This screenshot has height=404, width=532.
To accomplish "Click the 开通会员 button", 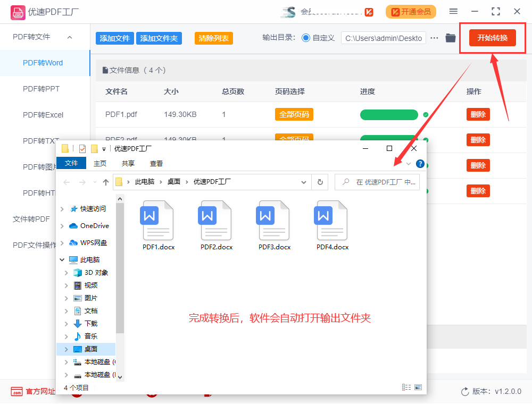I will coord(411,12).
